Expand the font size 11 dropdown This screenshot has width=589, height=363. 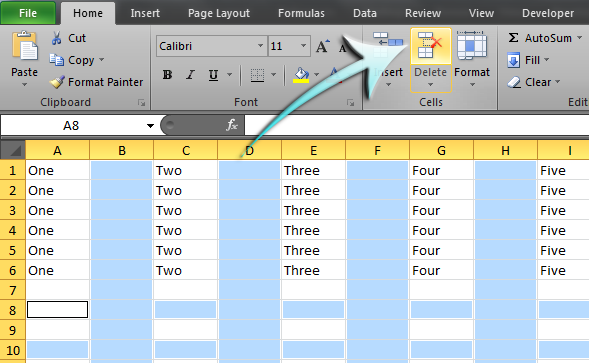pos(303,46)
